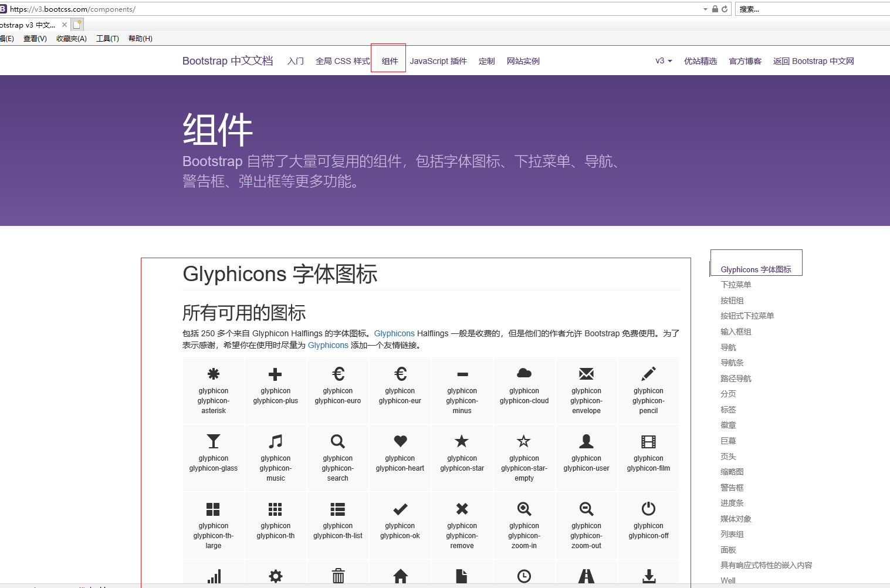Click the glyphicon-asterisk icon
The width and height of the screenshot is (890, 588).
click(x=214, y=374)
